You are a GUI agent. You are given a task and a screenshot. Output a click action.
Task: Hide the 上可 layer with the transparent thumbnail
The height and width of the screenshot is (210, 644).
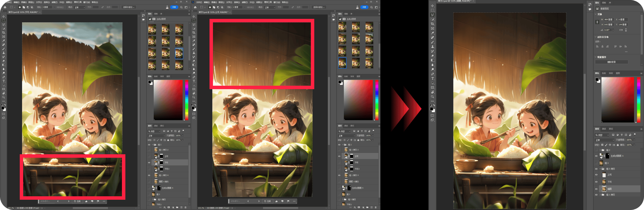pyautogui.click(x=596, y=175)
